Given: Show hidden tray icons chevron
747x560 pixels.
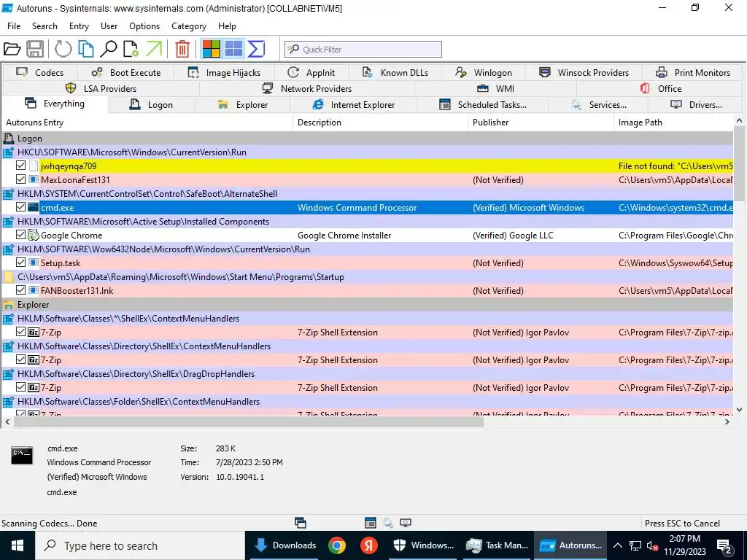Looking at the screenshot, I should (x=617, y=545).
